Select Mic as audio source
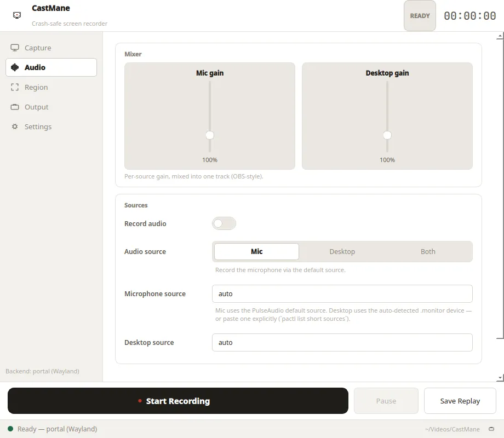This screenshot has width=504, height=438. [x=256, y=251]
